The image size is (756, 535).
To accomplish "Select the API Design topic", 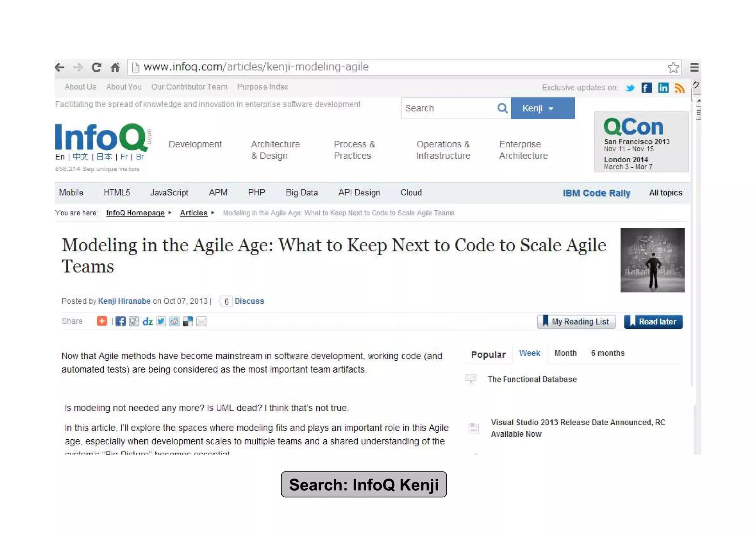I will [x=359, y=192].
